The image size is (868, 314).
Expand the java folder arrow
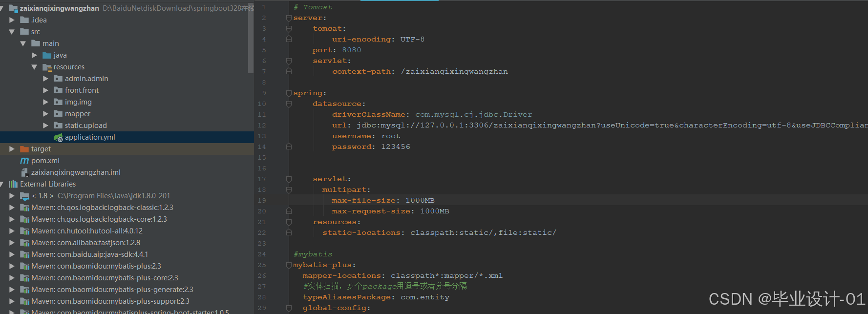coord(34,55)
